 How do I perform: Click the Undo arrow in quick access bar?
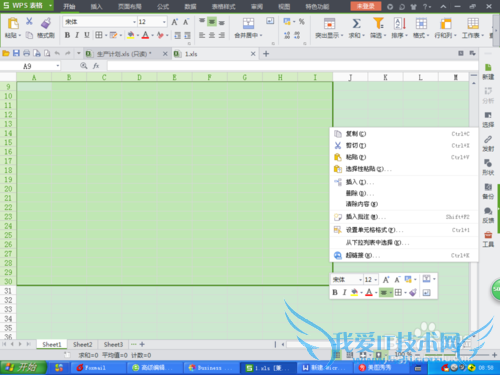57,53
